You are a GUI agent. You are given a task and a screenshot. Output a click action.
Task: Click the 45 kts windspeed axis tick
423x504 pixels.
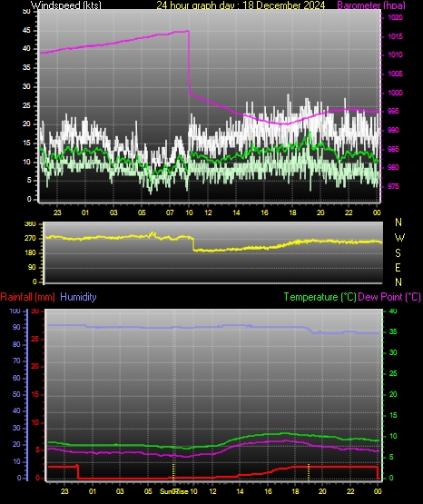point(26,30)
